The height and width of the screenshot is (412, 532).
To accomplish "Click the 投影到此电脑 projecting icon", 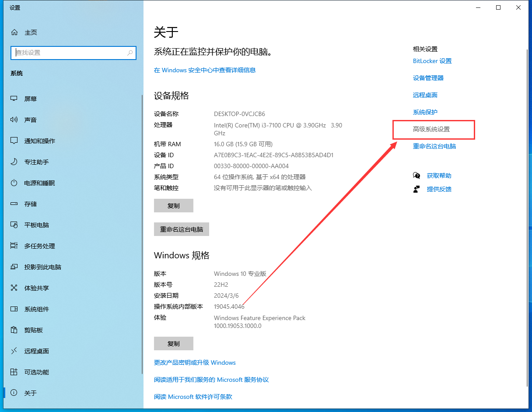I will pos(14,267).
